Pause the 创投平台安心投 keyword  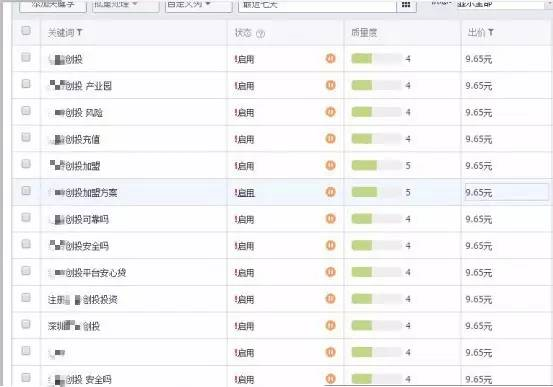point(330,272)
